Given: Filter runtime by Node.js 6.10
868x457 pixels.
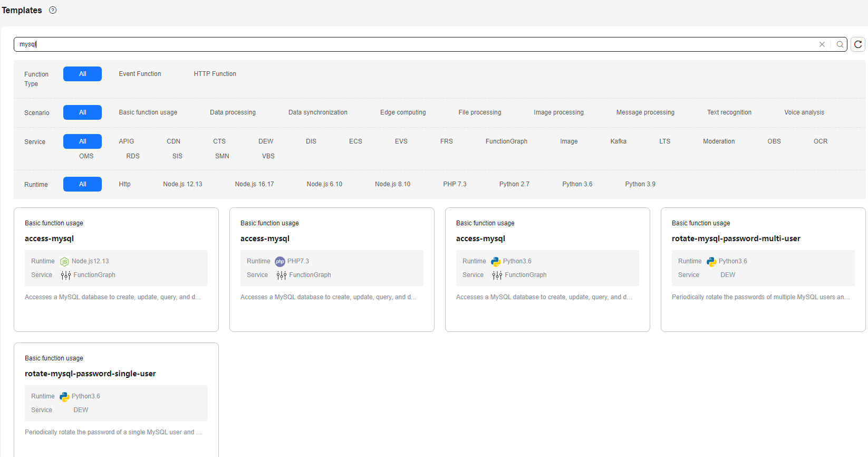Looking at the screenshot, I should [324, 184].
